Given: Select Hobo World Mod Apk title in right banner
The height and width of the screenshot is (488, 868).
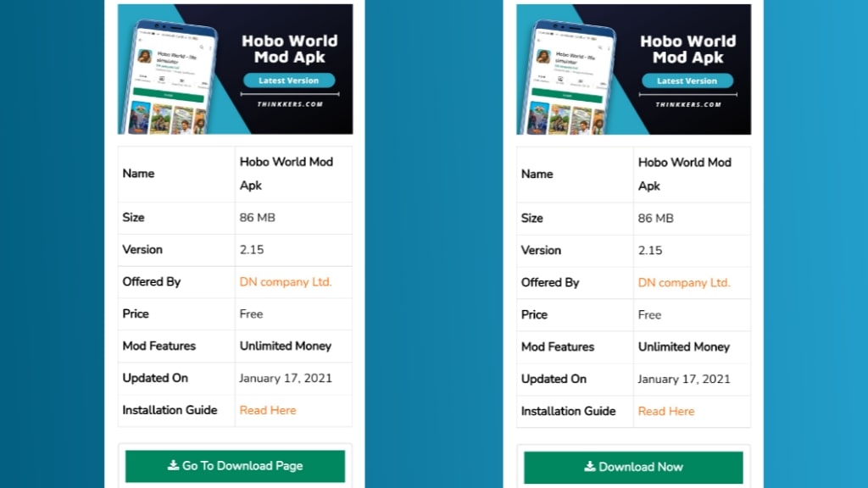Looking at the screenshot, I should [687, 49].
